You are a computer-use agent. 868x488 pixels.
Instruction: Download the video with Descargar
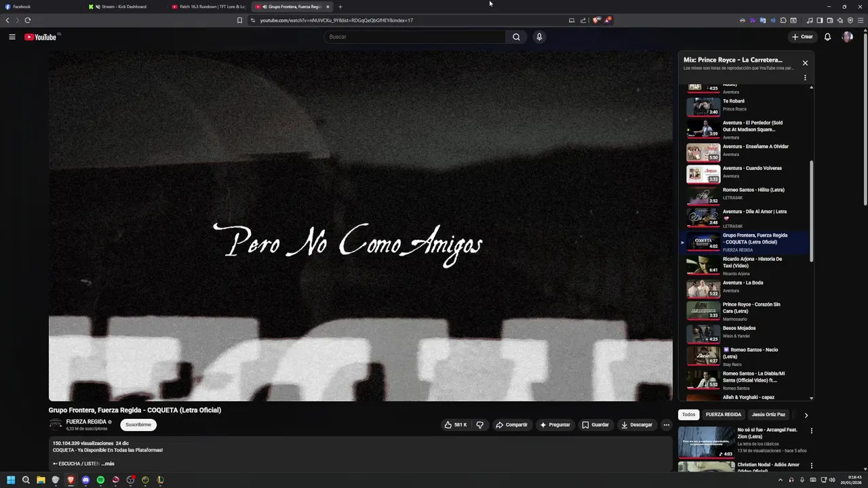click(x=637, y=425)
